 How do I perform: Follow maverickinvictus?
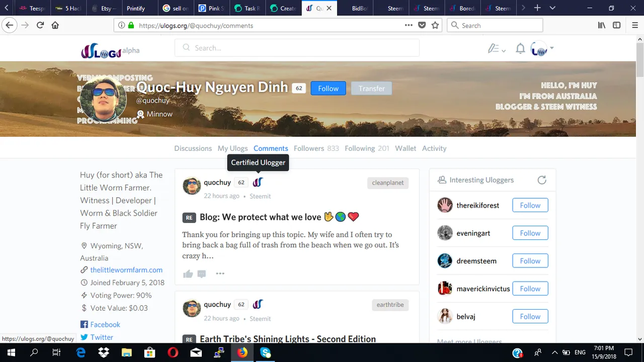coord(530,289)
